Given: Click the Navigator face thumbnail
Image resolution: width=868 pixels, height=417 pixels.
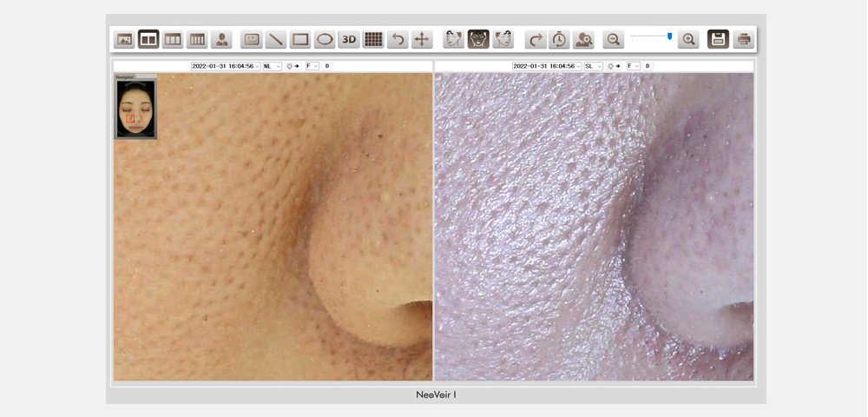Looking at the screenshot, I should (x=135, y=109).
